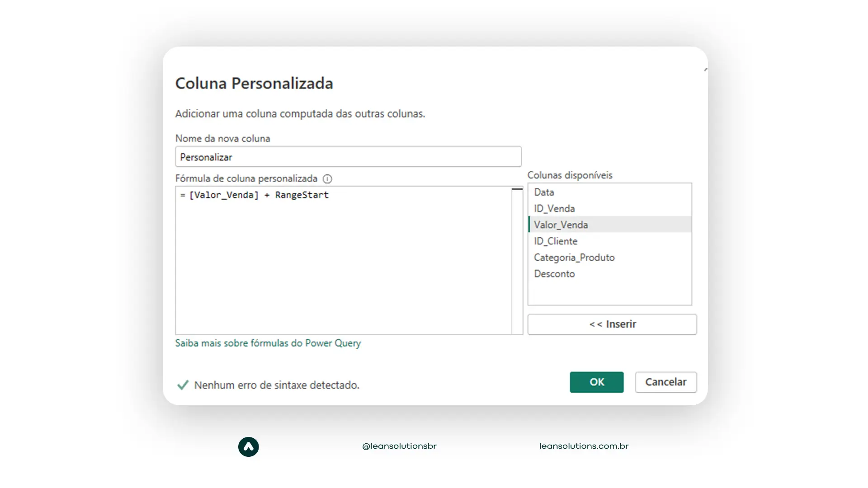Click the Cancelar button

666,382
